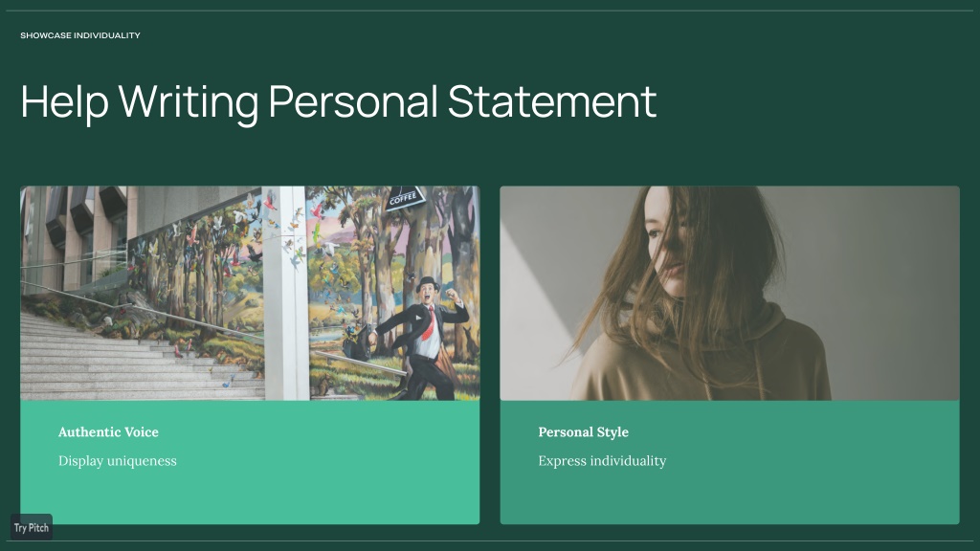Select the 'Display uniqueness' caption
Screen dimensions: 980x551
[x=118, y=461]
